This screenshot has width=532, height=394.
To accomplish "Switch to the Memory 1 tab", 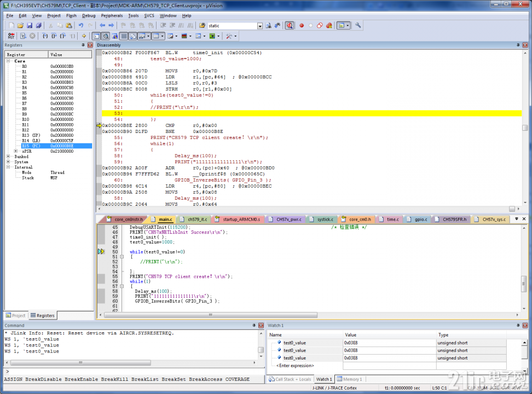I will (349, 379).
